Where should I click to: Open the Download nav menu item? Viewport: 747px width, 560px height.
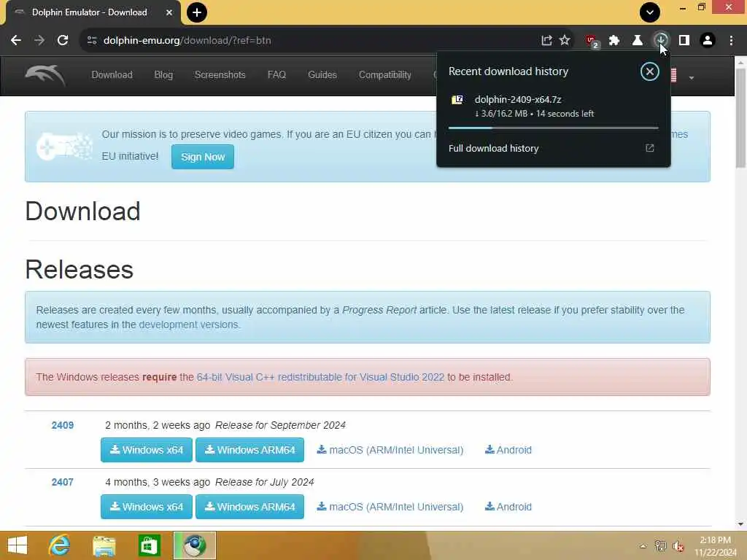[112, 75]
